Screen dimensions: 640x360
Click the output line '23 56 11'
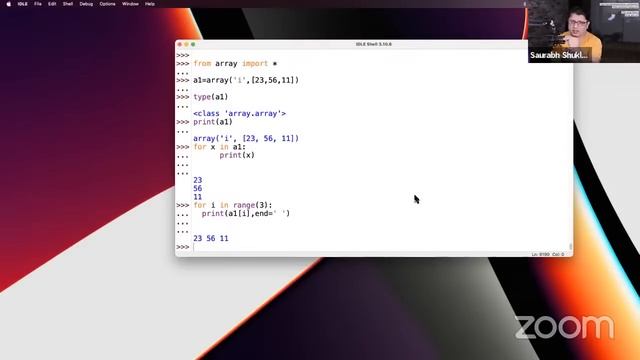[x=211, y=238]
